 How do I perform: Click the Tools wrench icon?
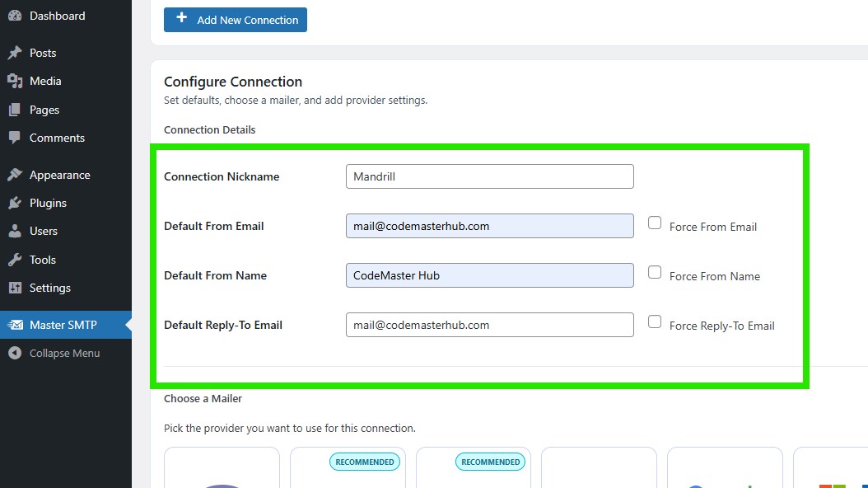(x=15, y=260)
